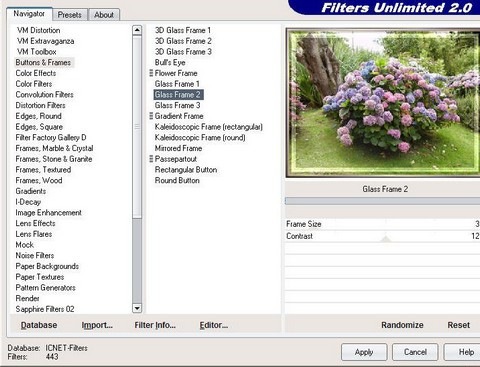Image resolution: width=480 pixels, height=367 pixels.
Task: Click the Flower Frame group icon
Action: [151, 73]
